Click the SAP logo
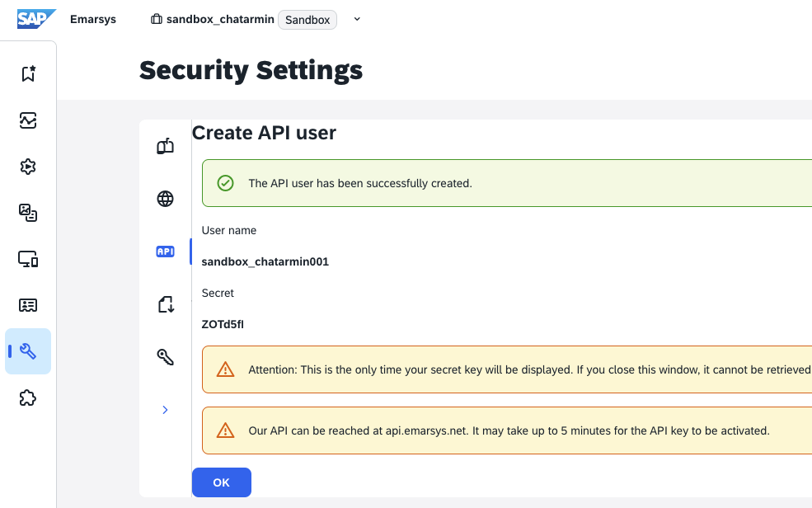Image resolution: width=812 pixels, height=508 pixels. click(x=36, y=19)
